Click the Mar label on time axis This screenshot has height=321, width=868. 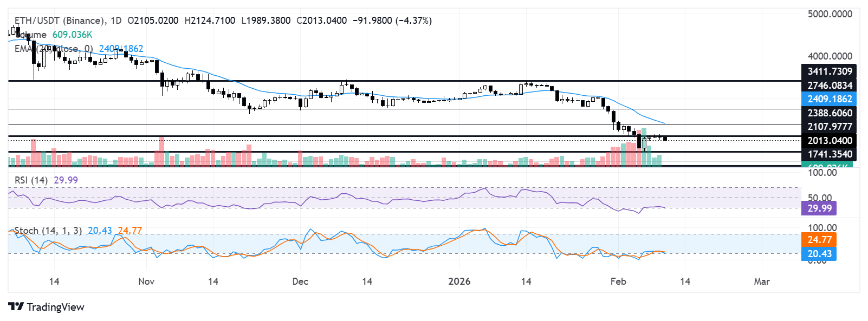click(x=762, y=281)
